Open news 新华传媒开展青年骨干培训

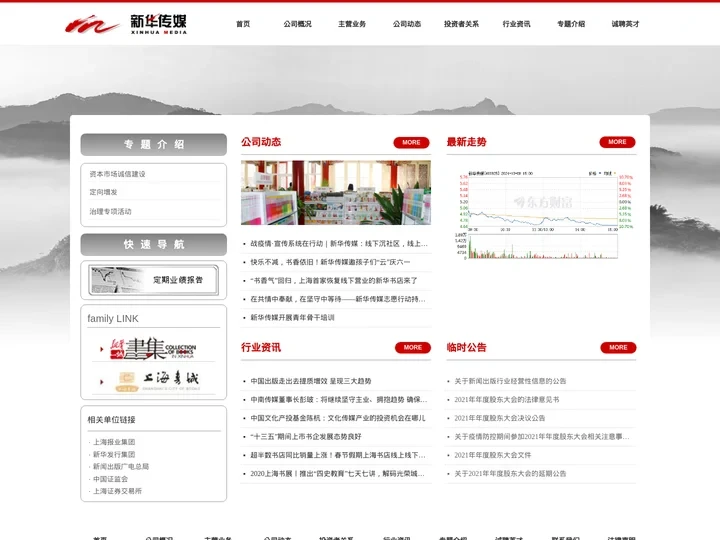pyautogui.click(x=292, y=317)
